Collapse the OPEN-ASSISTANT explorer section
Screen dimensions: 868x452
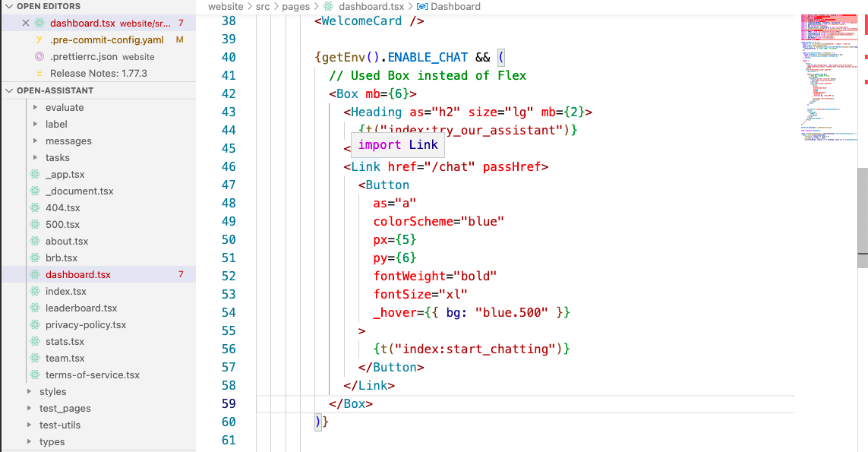pos(9,90)
